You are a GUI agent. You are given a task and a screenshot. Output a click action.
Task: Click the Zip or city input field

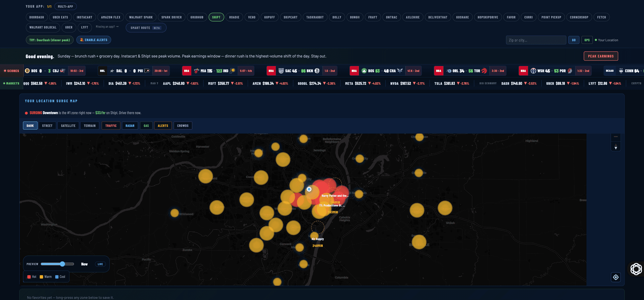pyautogui.click(x=536, y=40)
